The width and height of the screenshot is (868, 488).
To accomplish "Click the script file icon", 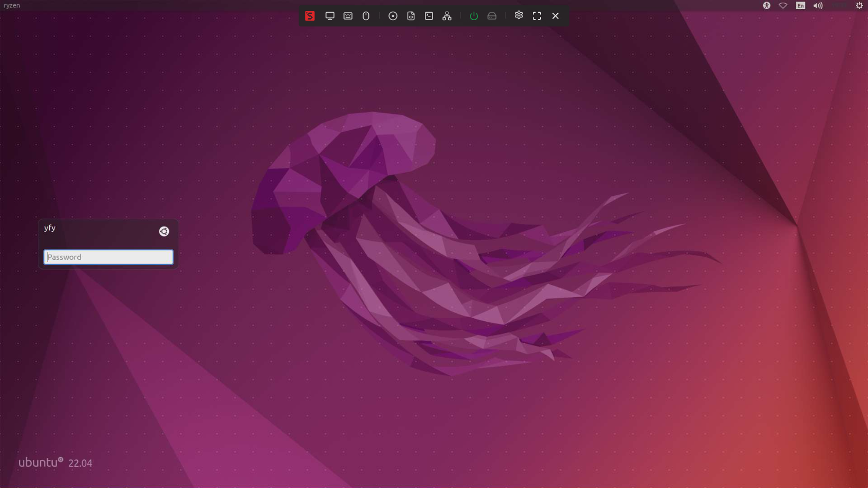I will pyautogui.click(x=411, y=16).
